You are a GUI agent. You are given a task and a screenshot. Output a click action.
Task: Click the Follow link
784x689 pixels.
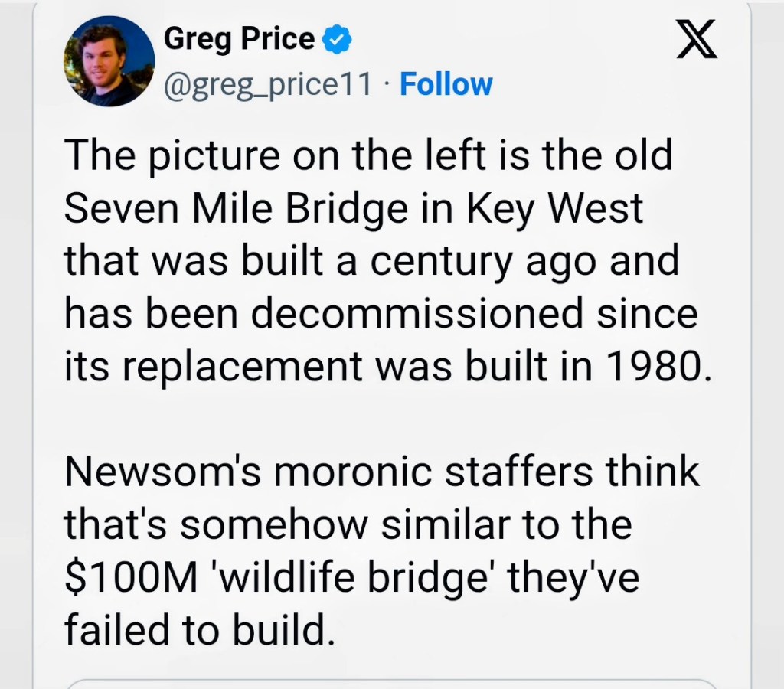446,84
